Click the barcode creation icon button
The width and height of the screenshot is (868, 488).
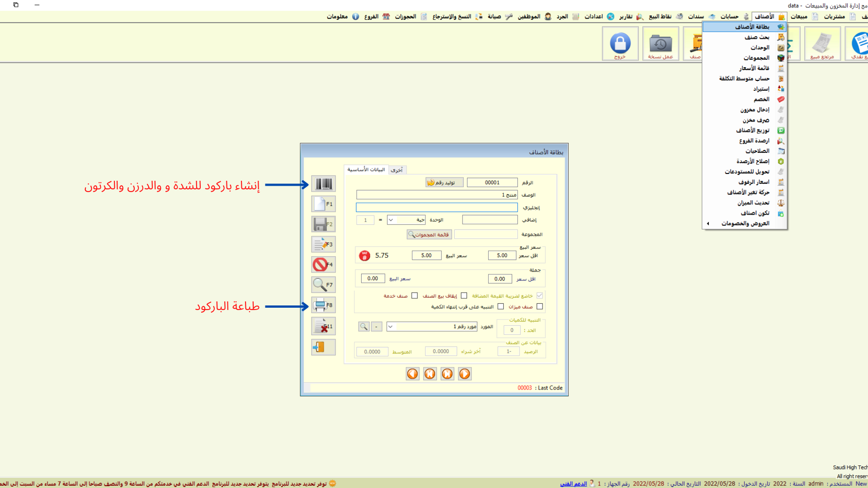pos(323,184)
